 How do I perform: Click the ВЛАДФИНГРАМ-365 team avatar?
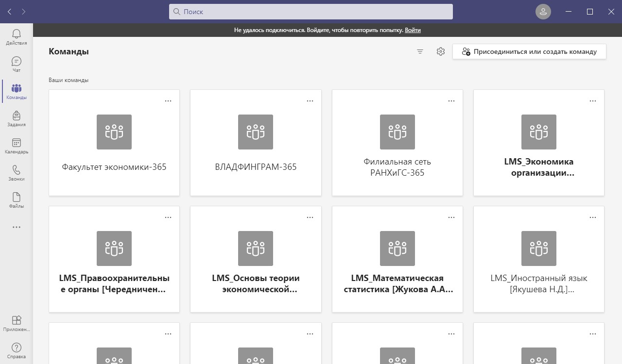[x=256, y=132]
